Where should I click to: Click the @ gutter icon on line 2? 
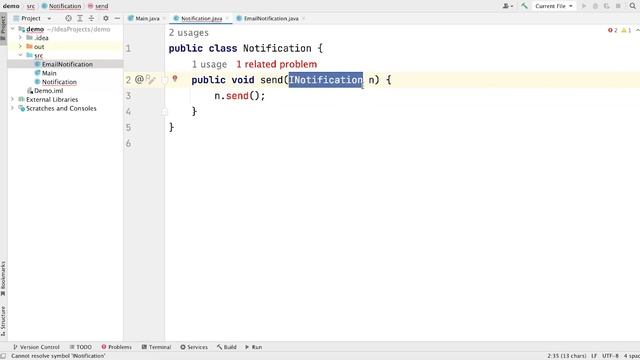coord(139,79)
